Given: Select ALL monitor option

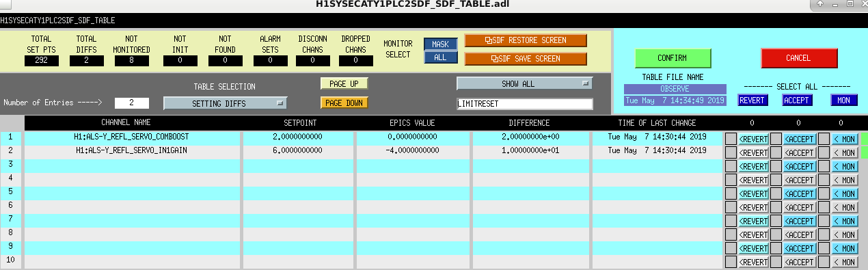Looking at the screenshot, I should [x=440, y=57].
